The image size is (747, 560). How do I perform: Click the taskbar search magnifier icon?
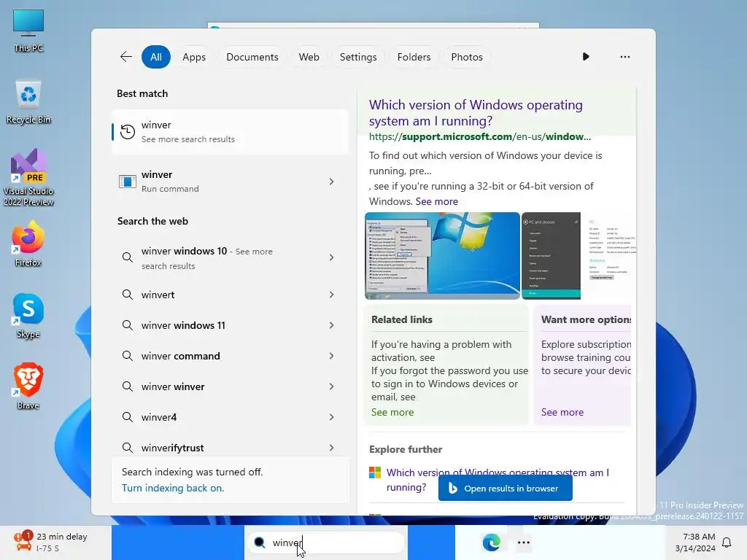260,542
